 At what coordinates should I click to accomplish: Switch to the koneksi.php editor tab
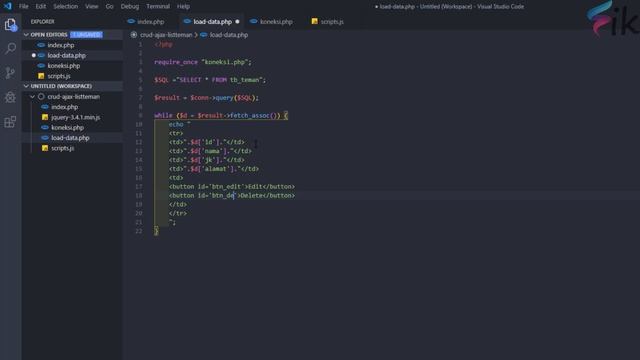(x=276, y=22)
